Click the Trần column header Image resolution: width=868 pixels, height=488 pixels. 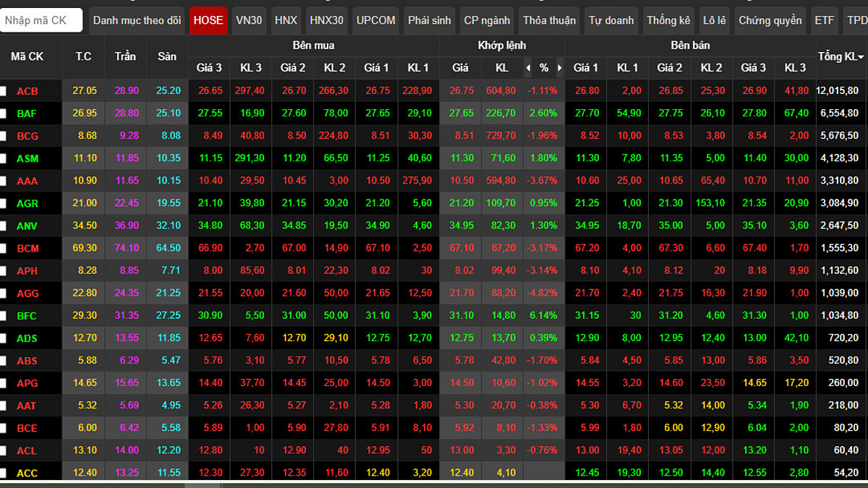coord(125,56)
